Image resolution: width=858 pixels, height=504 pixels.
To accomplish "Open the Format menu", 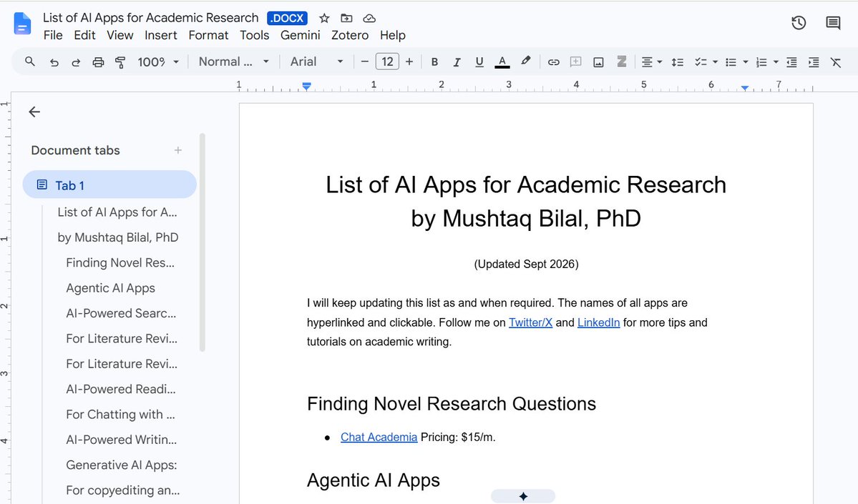I will (x=208, y=35).
